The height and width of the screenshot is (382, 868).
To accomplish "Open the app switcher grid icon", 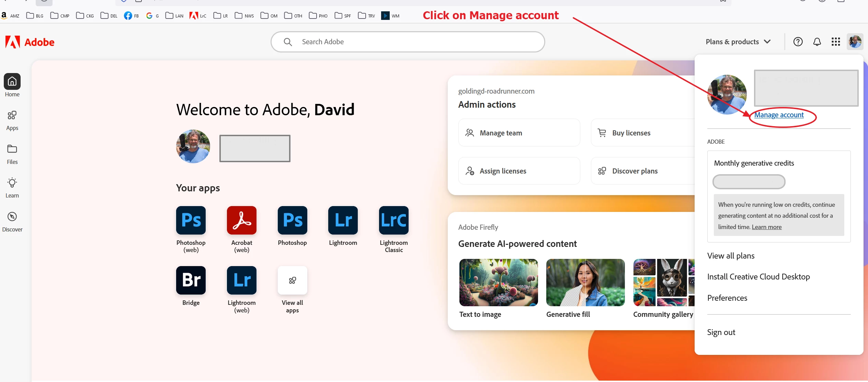I will click(836, 42).
